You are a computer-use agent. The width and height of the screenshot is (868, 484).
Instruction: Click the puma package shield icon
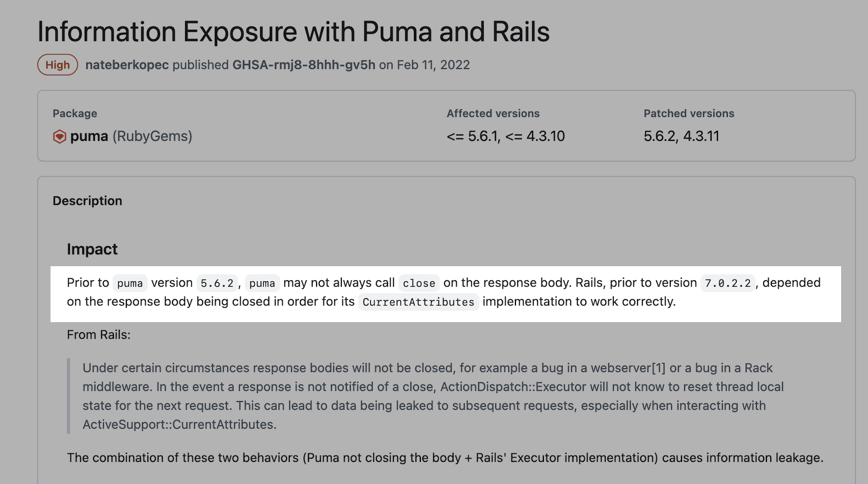pos(60,137)
